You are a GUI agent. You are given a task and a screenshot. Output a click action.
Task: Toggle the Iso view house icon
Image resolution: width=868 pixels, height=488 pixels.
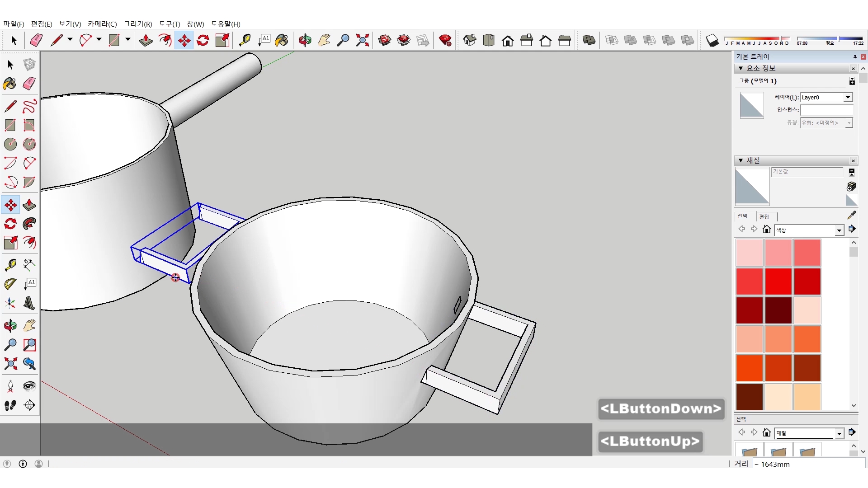(470, 40)
